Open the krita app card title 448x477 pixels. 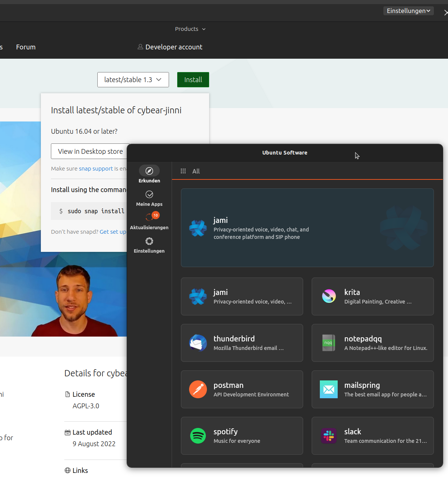coord(352,292)
